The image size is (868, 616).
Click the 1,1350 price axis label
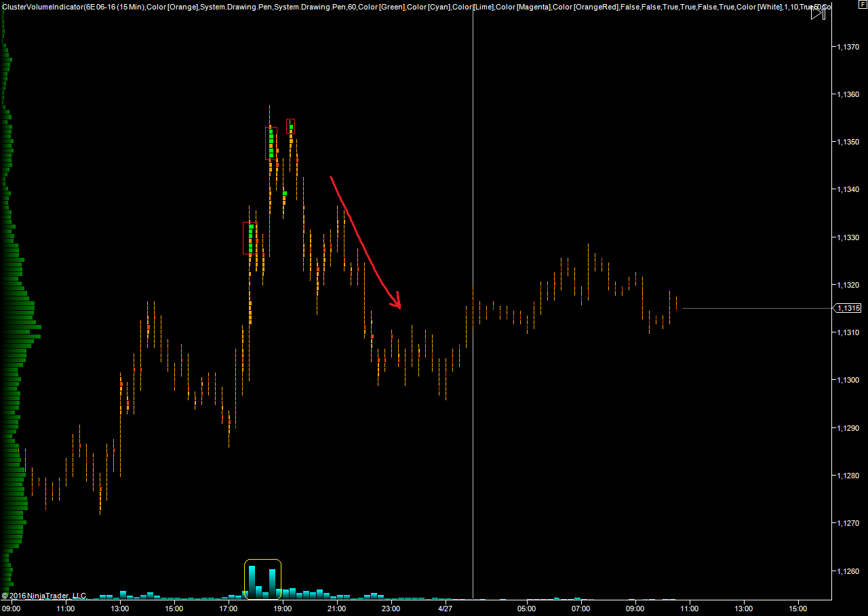point(848,142)
